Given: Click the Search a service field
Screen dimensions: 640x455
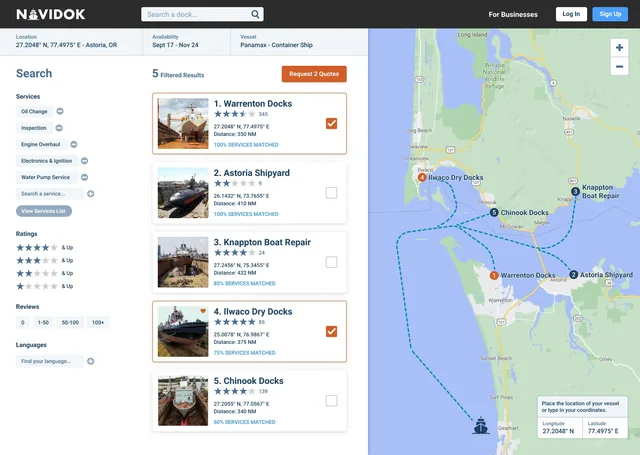Looking at the screenshot, I should [x=50, y=193].
